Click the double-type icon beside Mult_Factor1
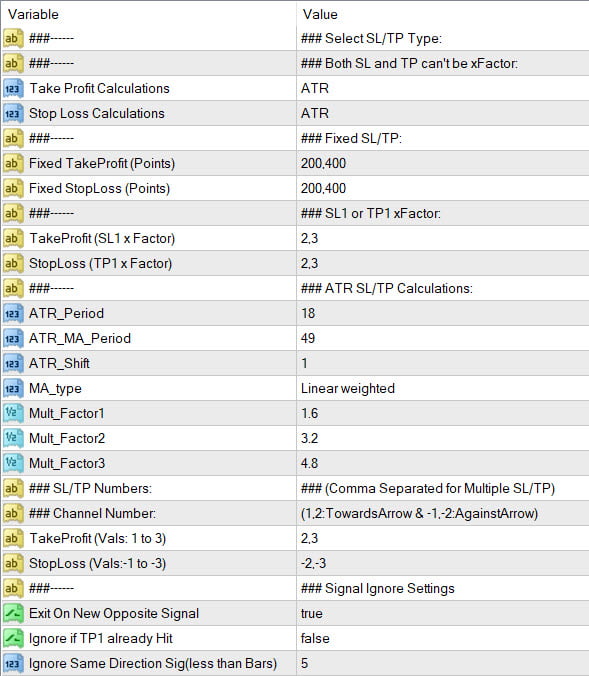This screenshot has width=589, height=676. [x=13, y=413]
